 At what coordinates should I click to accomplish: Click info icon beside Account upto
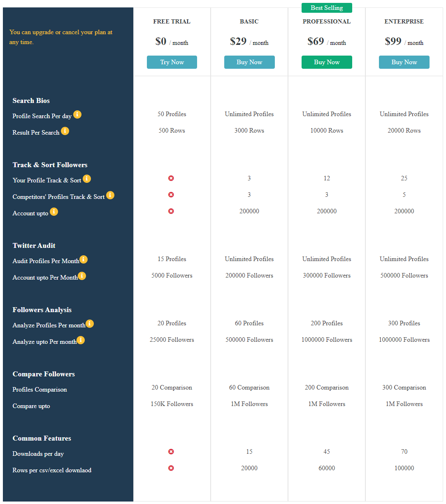[54, 212]
